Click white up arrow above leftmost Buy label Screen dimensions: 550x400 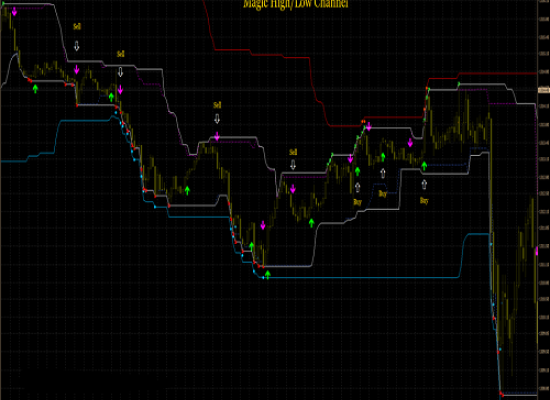click(x=357, y=187)
